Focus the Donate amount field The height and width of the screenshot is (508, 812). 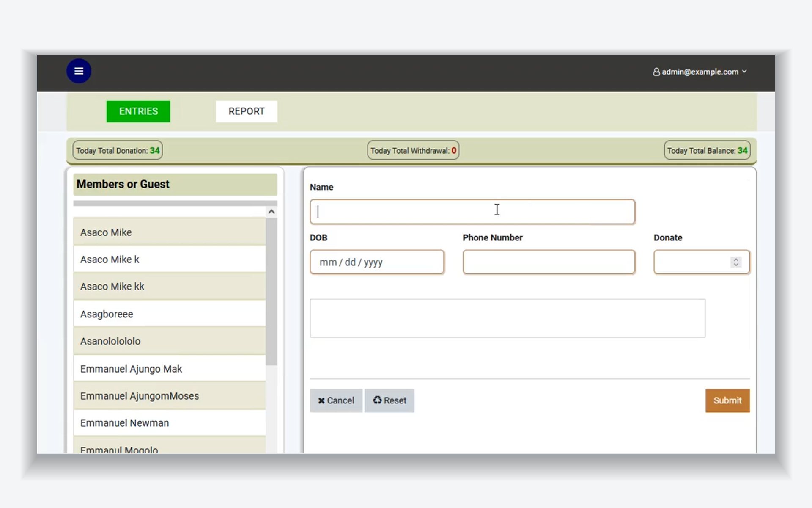(x=702, y=262)
